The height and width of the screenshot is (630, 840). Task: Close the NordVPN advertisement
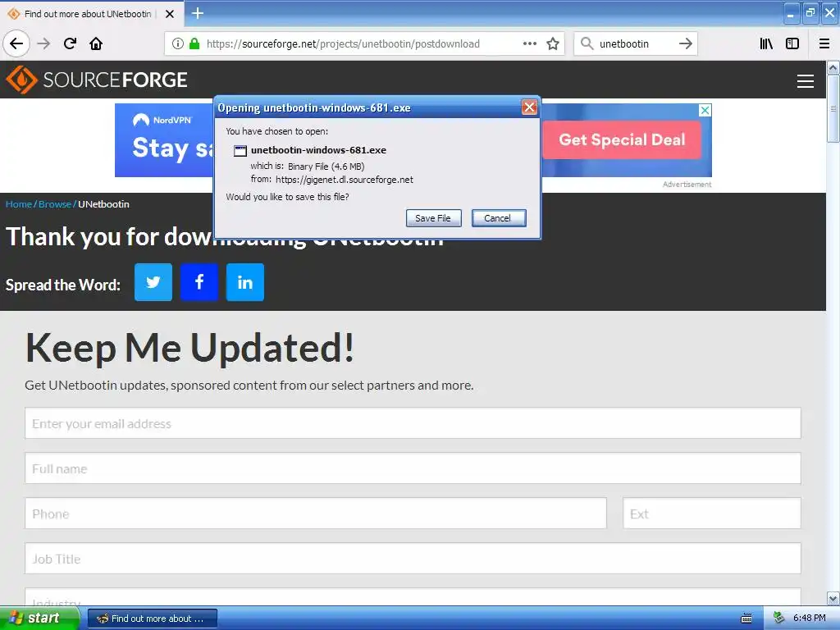pos(705,110)
